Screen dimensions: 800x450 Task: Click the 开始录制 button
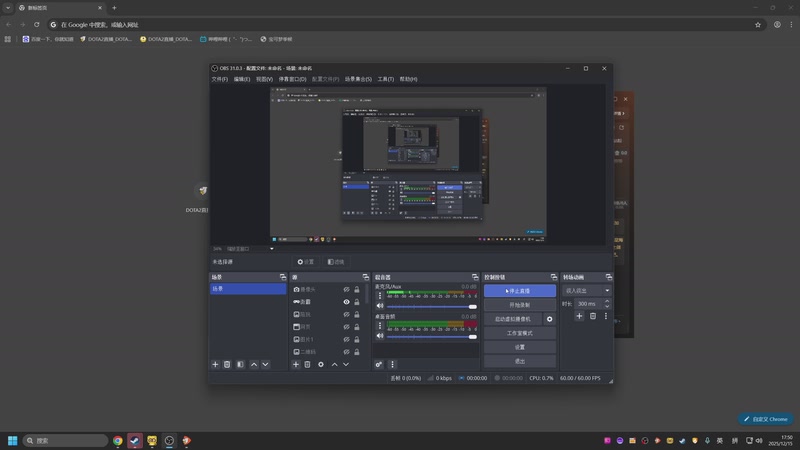[519, 305]
